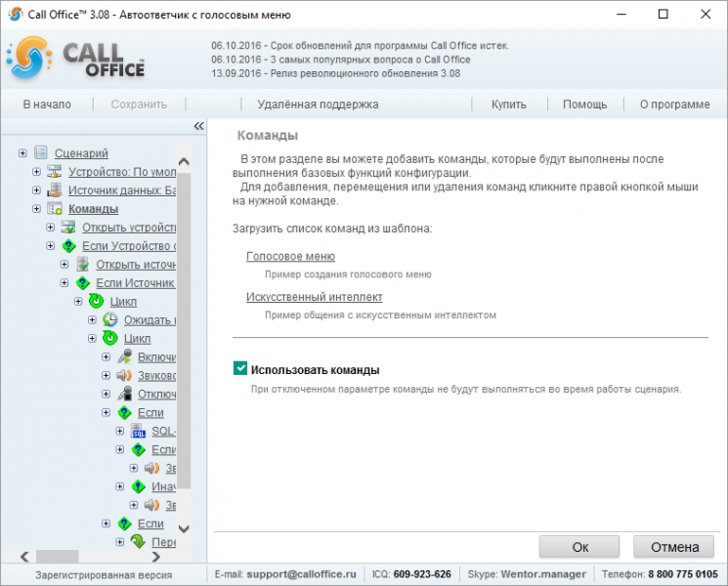Click the Если Источник condition icon

pyautogui.click(x=83, y=282)
